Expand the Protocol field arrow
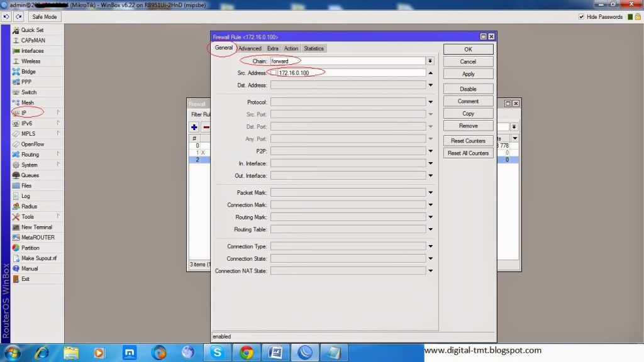The image size is (644, 362). pyautogui.click(x=430, y=102)
